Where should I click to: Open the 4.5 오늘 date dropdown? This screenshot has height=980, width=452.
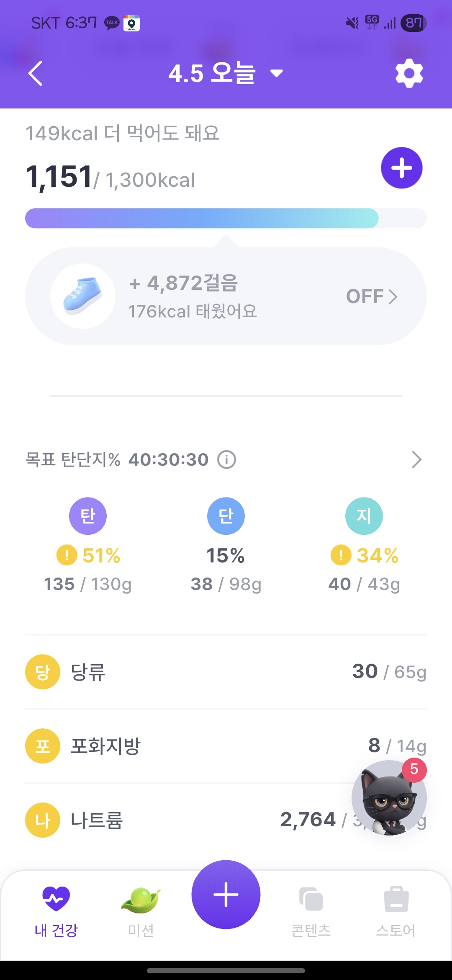pyautogui.click(x=226, y=73)
